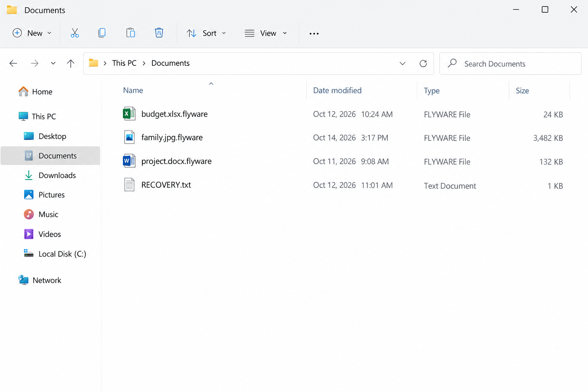Click the text file icon of RECOVERY.txt
The width and height of the screenshot is (588, 392).
[129, 185]
